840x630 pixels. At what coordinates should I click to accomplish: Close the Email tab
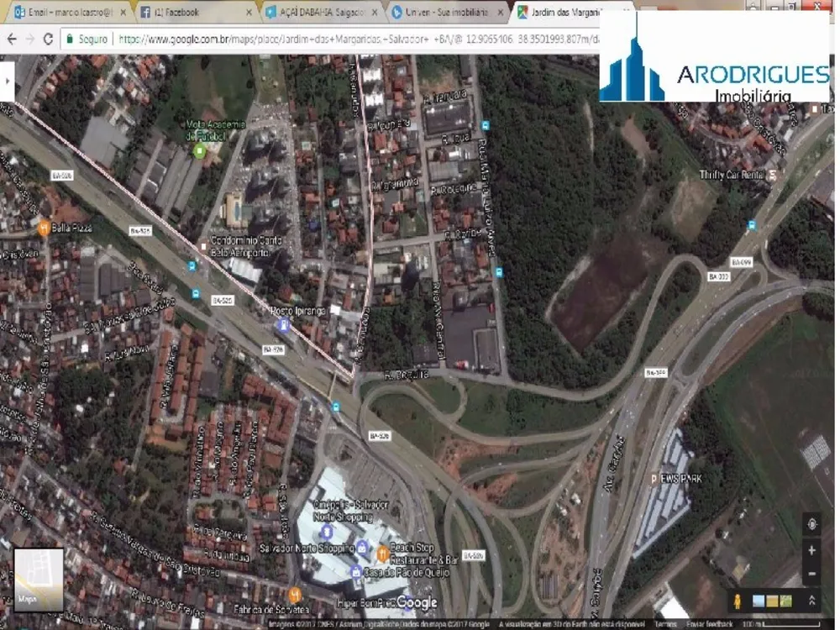click(123, 12)
